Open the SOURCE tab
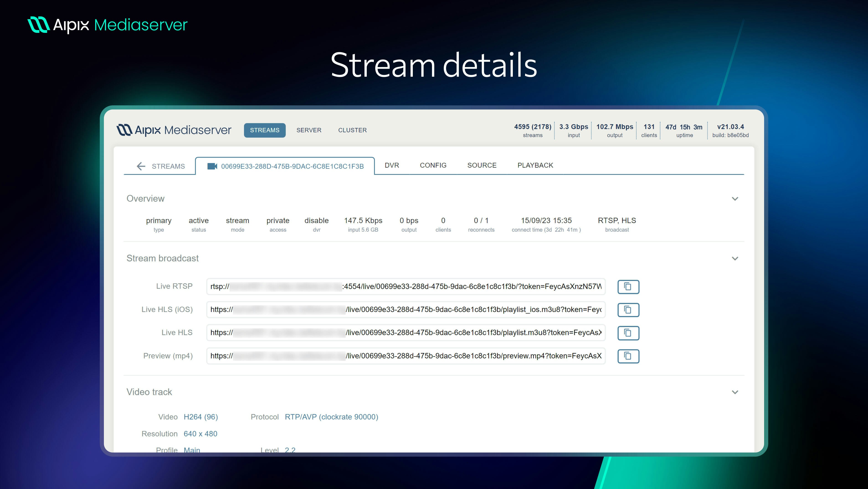The width and height of the screenshot is (868, 489). point(482,165)
